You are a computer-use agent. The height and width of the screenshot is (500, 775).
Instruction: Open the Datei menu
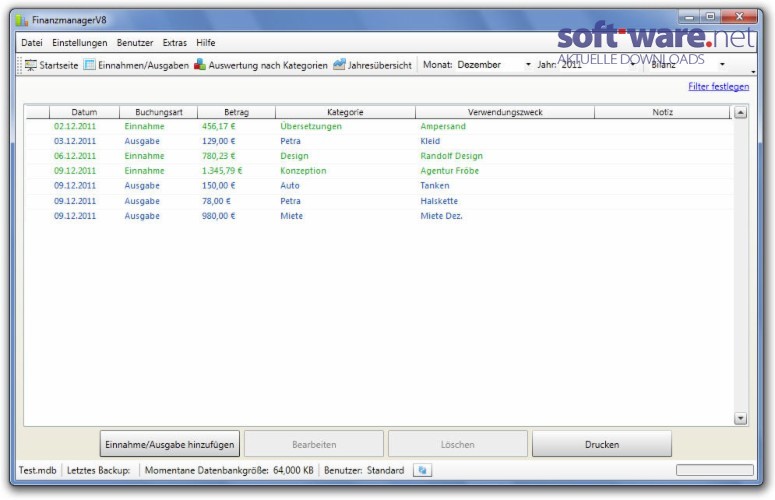point(32,43)
